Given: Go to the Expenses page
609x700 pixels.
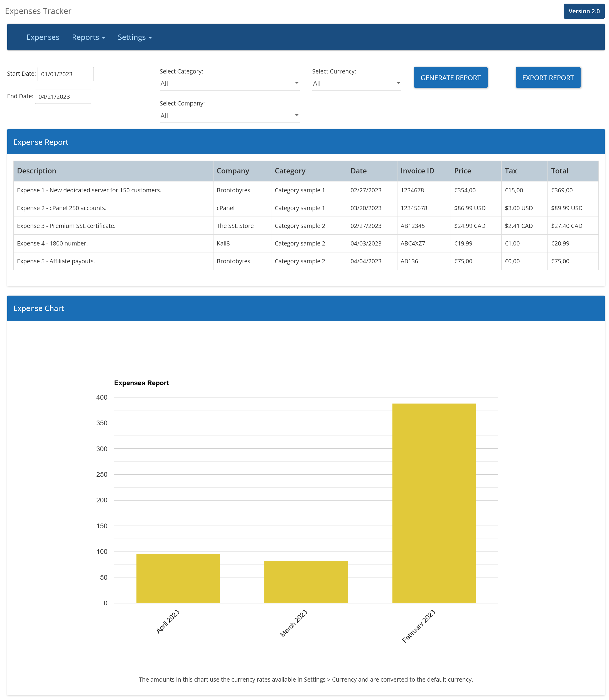Looking at the screenshot, I should tap(43, 37).
